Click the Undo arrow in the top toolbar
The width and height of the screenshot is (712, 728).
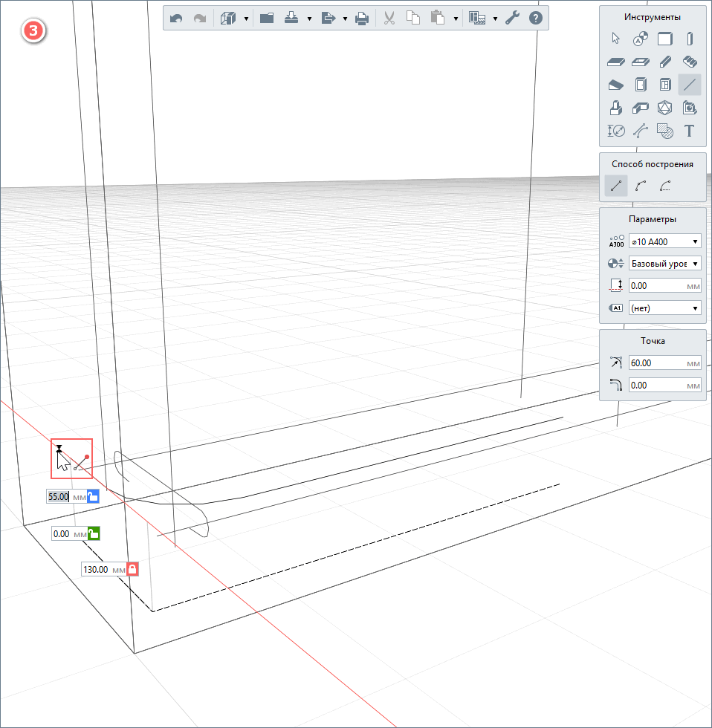(x=176, y=18)
